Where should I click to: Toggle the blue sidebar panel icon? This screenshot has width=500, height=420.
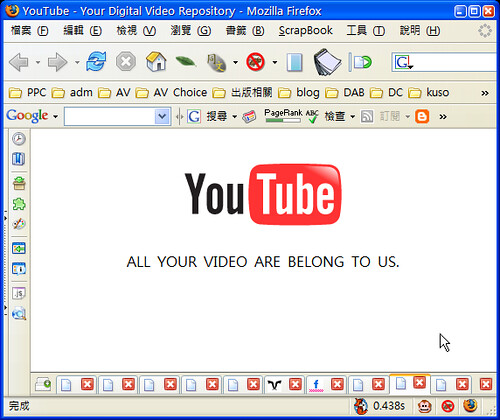click(x=295, y=62)
